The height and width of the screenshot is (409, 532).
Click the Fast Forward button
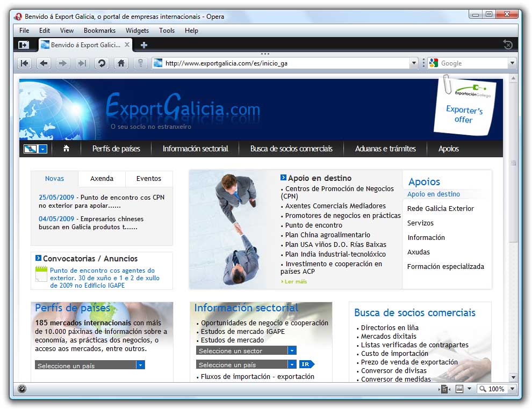(x=82, y=63)
